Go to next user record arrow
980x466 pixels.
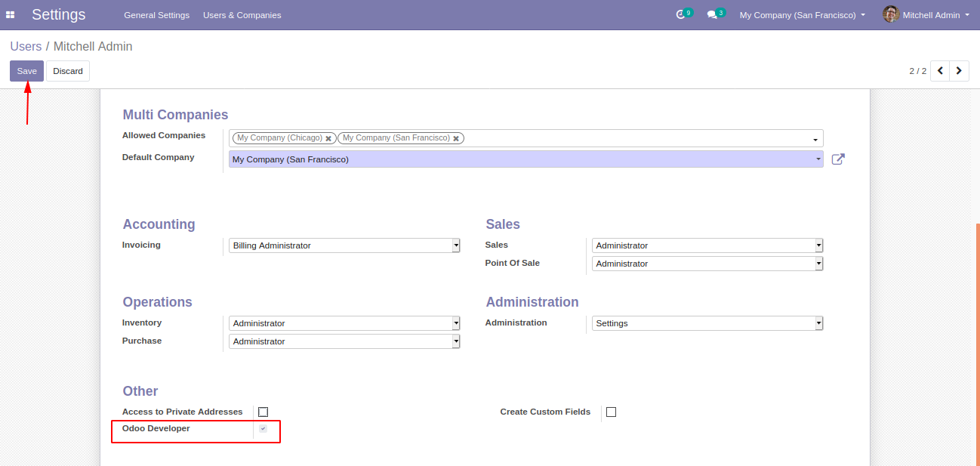pyautogui.click(x=960, y=71)
